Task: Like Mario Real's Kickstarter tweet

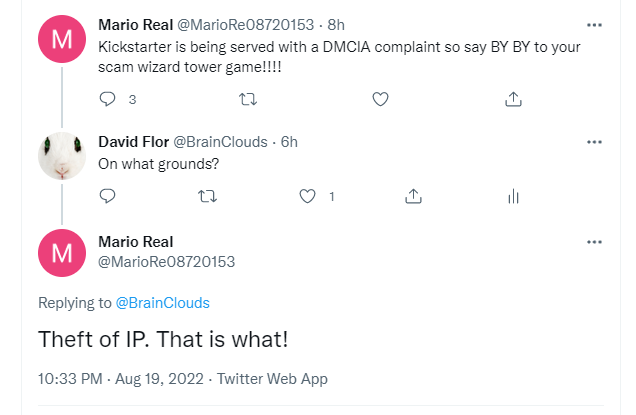Action: 379,99
